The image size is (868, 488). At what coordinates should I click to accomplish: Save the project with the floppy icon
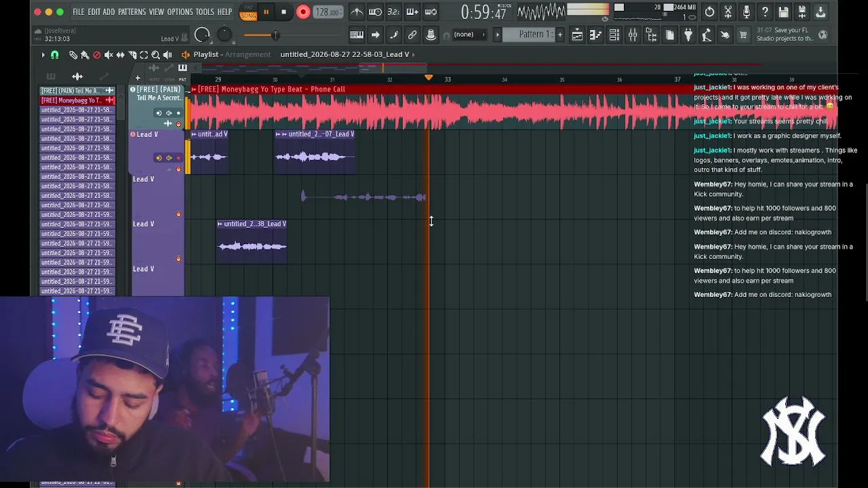[x=783, y=12]
